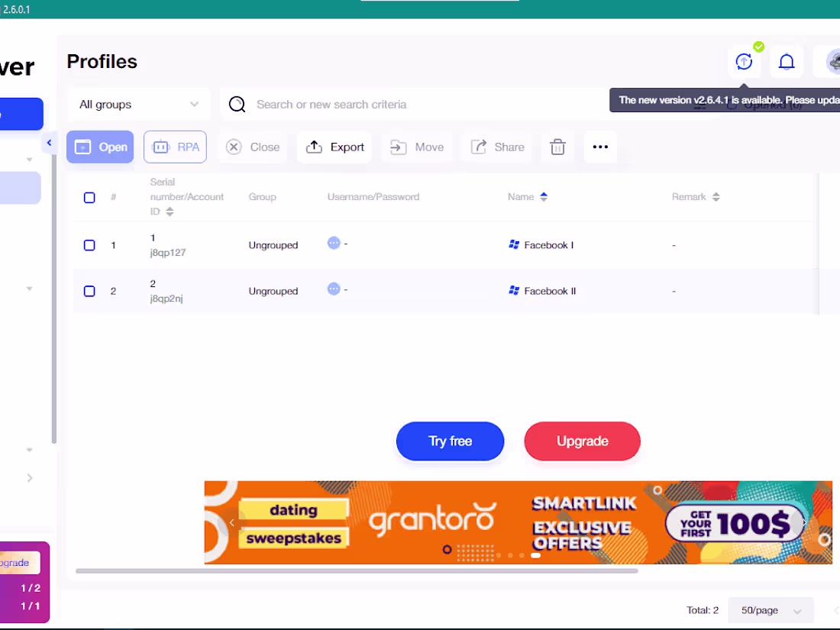Click the Windows icon beside Facebook II
Screen dimensions: 840x630
point(514,291)
